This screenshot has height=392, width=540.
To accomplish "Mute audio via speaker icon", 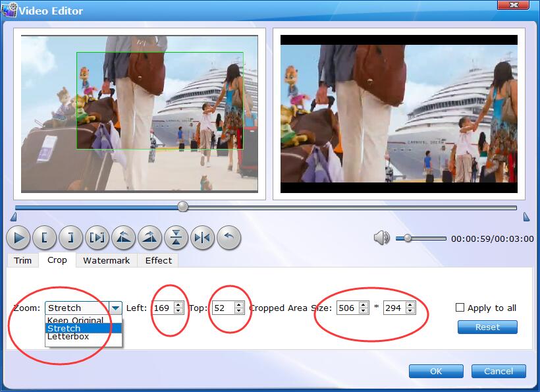I will pos(381,238).
